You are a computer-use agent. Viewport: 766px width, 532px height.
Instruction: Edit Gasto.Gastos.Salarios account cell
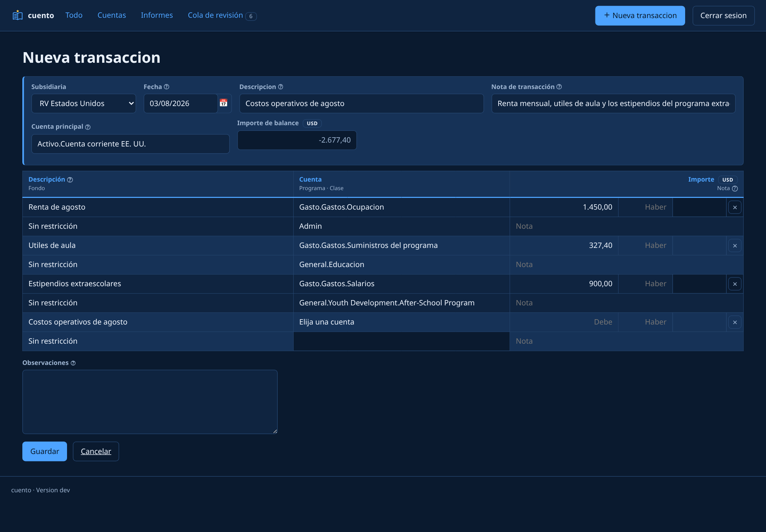click(x=401, y=284)
